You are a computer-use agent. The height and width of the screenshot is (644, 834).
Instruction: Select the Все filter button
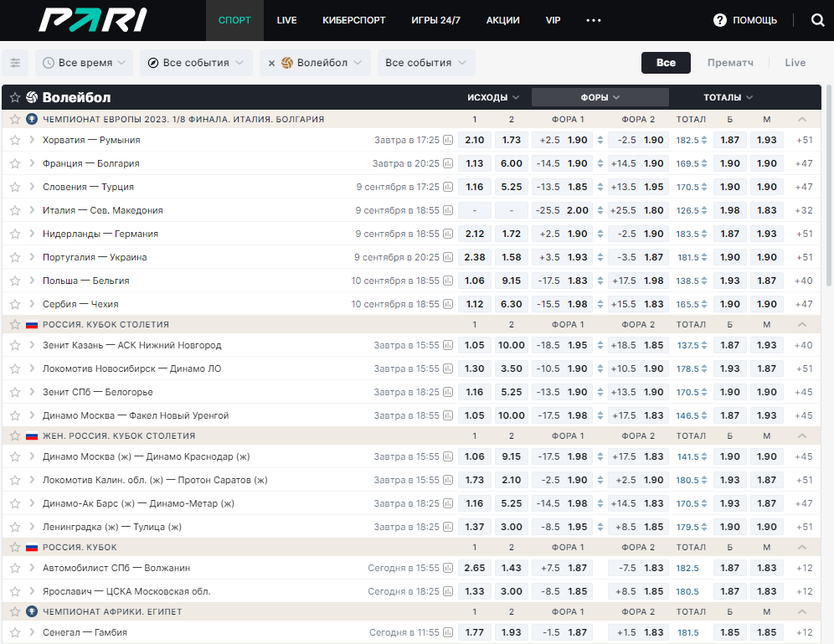pyautogui.click(x=666, y=63)
